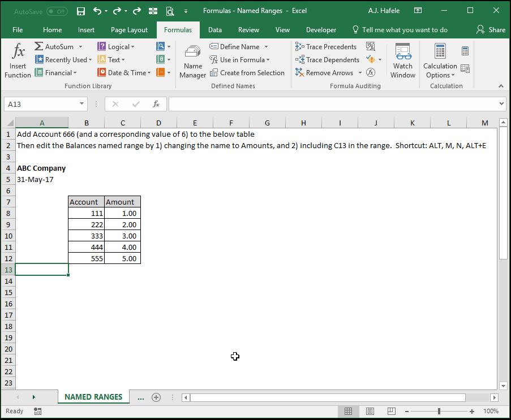The image size is (511, 420).
Task: Expand the Define Name dropdown arrow
Action: (x=267, y=46)
